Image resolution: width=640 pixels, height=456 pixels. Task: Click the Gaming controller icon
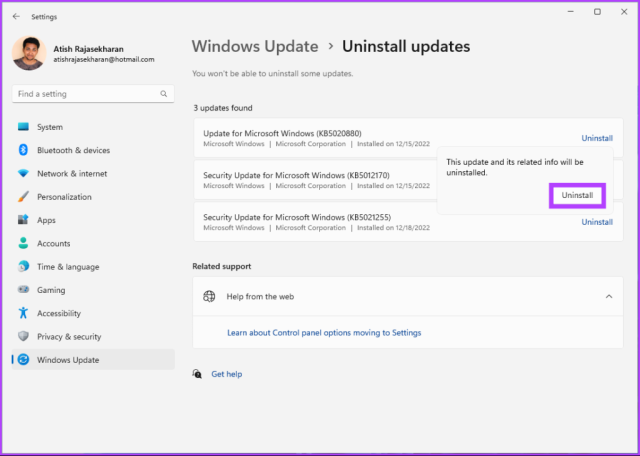pos(23,289)
